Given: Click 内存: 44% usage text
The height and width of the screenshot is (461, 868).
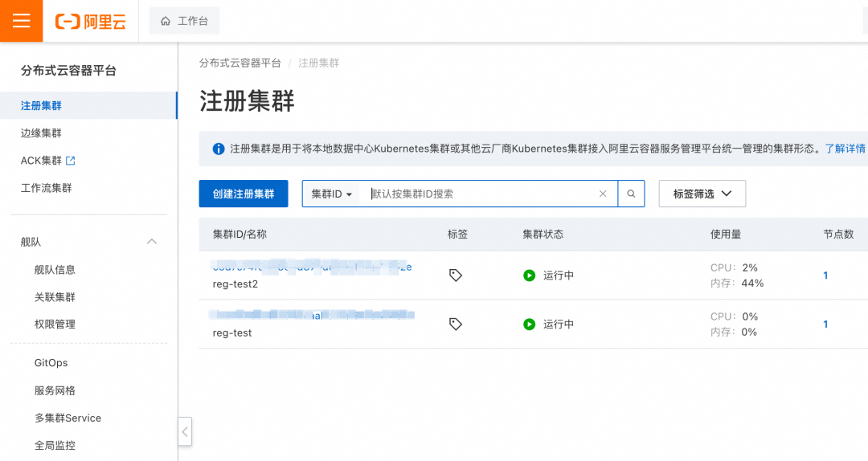Looking at the screenshot, I should click(737, 284).
